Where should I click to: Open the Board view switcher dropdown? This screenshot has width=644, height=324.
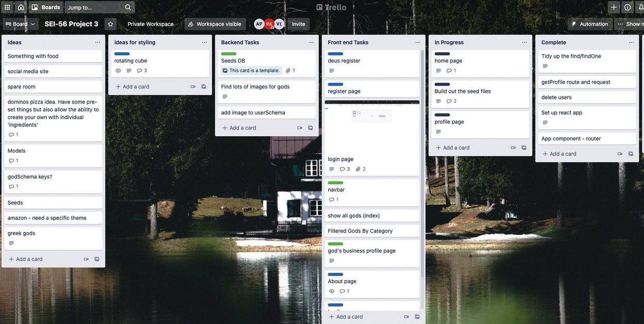pyautogui.click(x=20, y=24)
